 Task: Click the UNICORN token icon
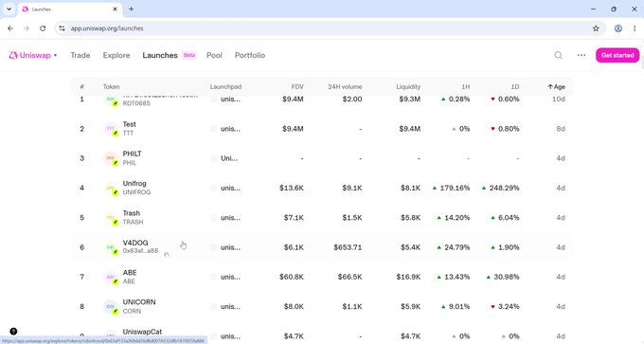click(x=111, y=307)
